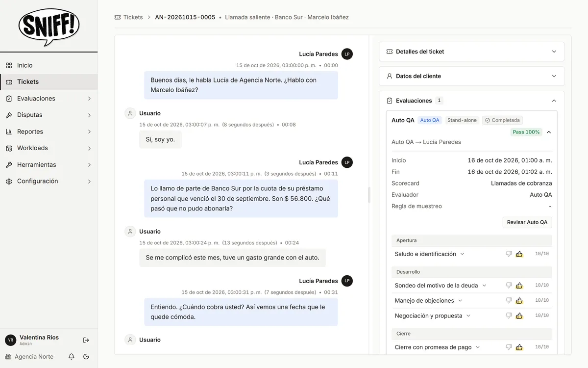Collapse the Evaluaciones panel
The width and height of the screenshot is (588, 368).
click(554, 101)
